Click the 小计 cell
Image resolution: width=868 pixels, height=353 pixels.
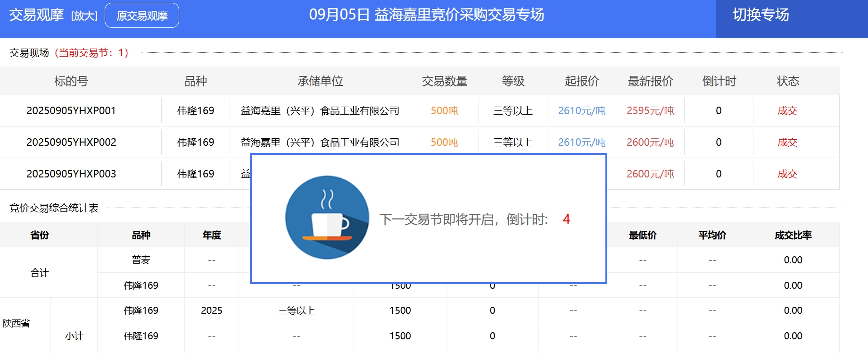(x=74, y=336)
